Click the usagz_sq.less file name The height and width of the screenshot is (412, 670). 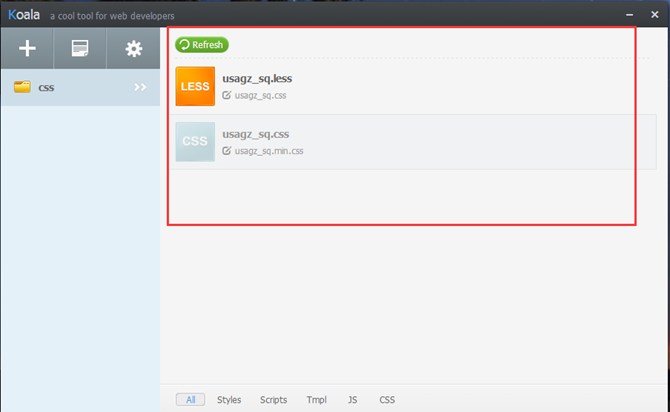click(257, 79)
